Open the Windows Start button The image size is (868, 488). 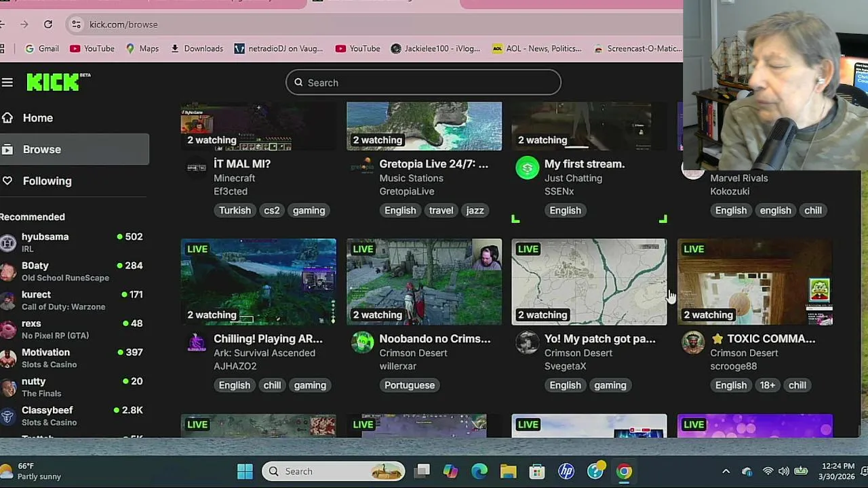pyautogui.click(x=245, y=471)
